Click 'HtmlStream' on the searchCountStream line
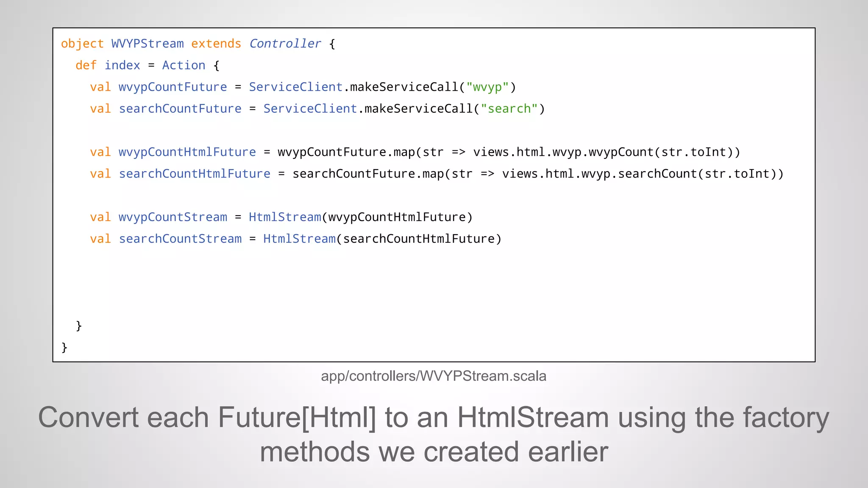 299,239
